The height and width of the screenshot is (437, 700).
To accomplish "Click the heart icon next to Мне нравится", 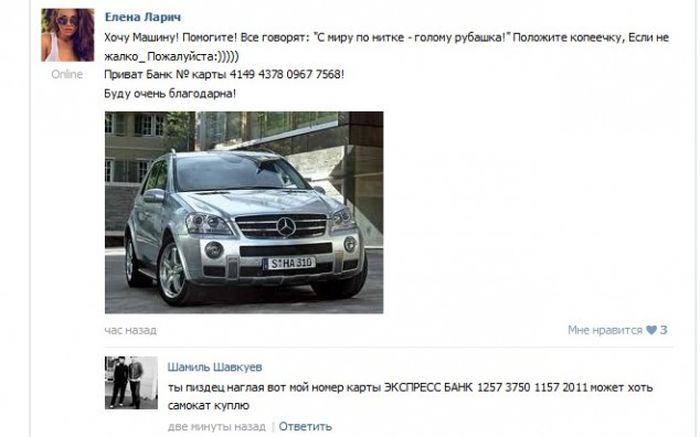I will (651, 330).
